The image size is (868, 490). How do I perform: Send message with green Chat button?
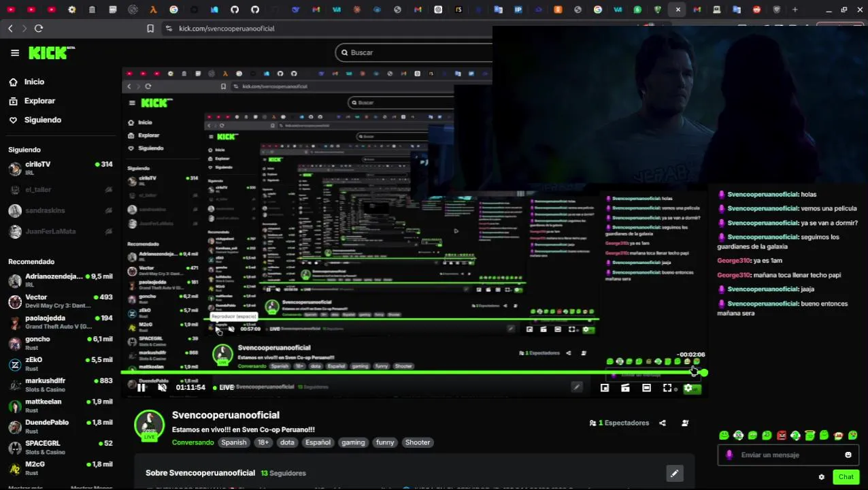point(846,477)
